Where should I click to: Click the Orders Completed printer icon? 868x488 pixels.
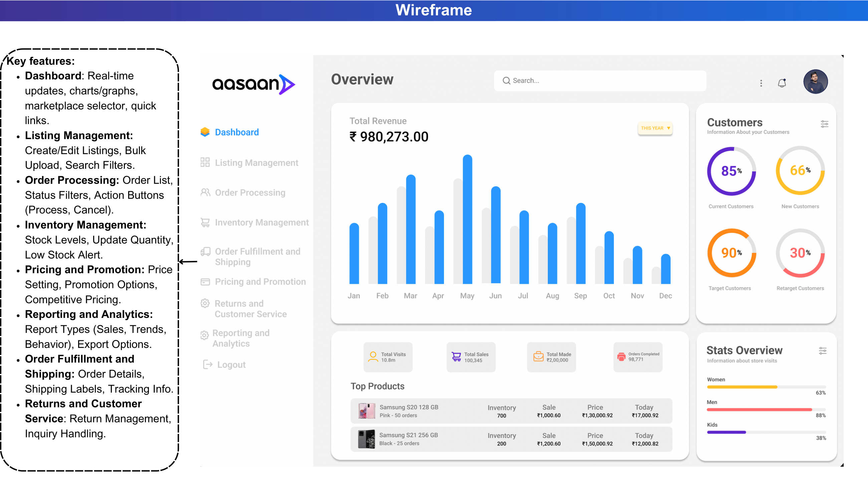point(621,357)
